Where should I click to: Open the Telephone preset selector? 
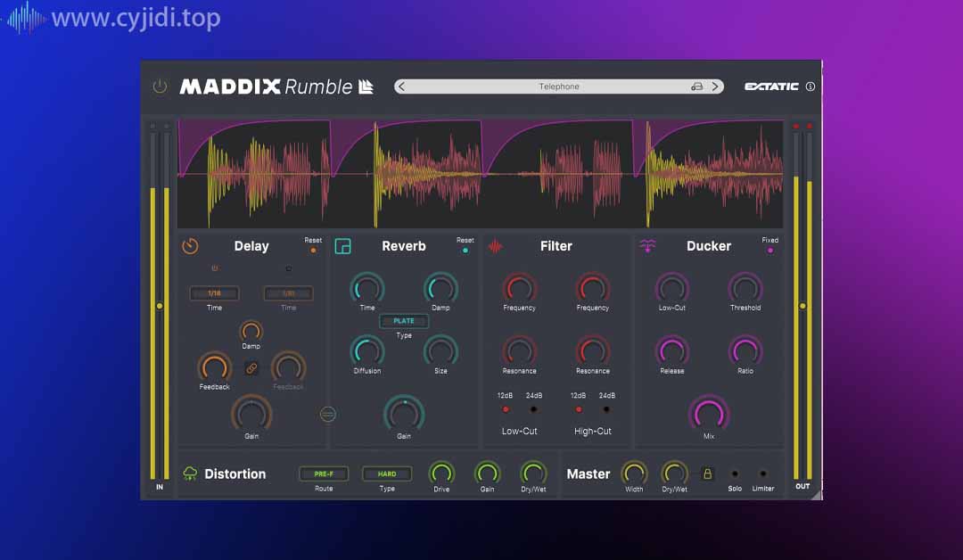[559, 86]
